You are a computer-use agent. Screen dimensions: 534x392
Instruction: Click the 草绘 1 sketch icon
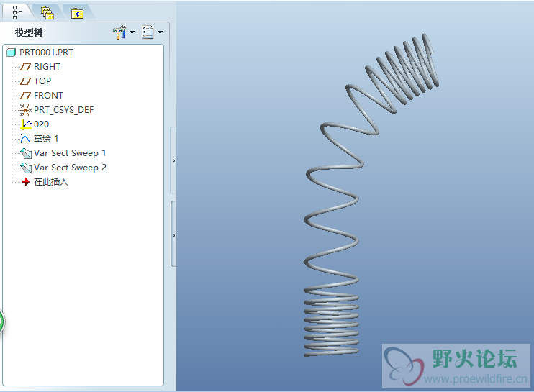tap(25, 139)
